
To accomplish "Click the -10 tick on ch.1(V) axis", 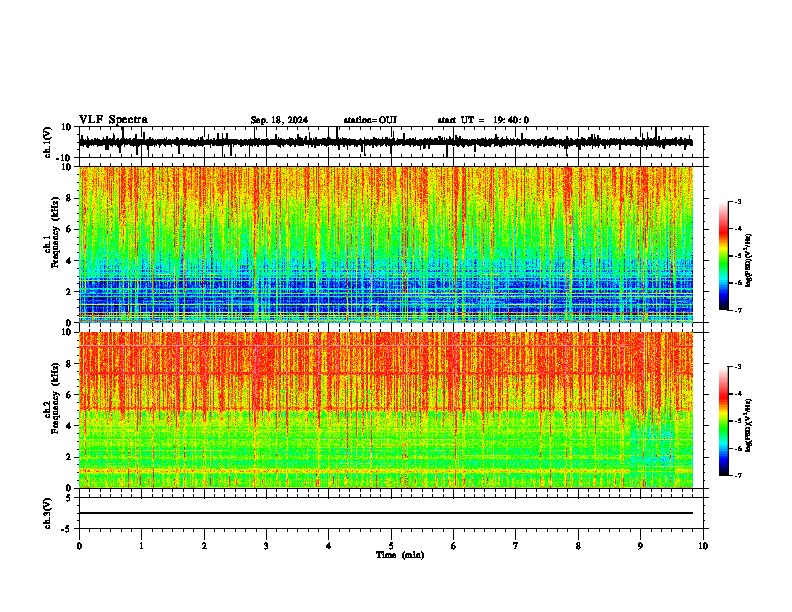I will click(65, 158).
